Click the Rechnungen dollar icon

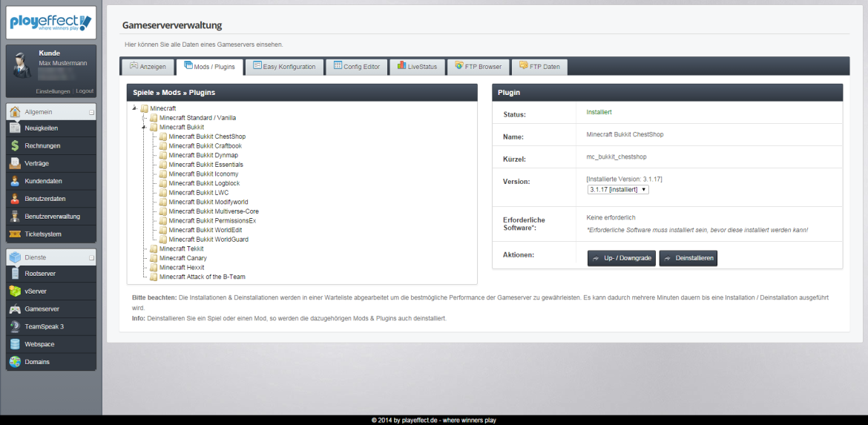[x=15, y=145]
